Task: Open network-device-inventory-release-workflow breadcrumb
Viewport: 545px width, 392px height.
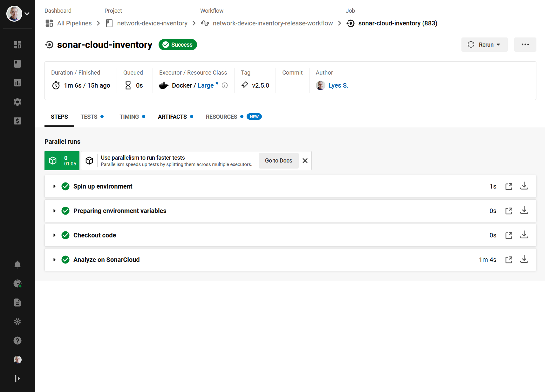Action: 267,23
